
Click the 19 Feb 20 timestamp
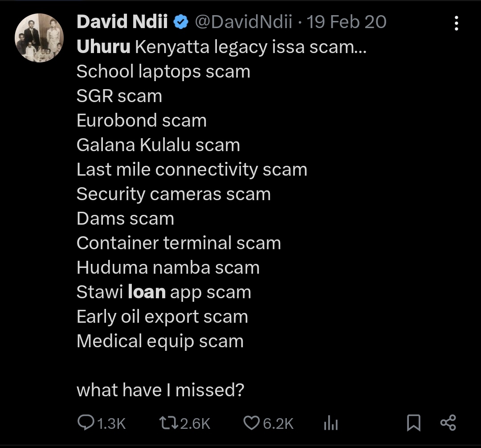click(x=346, y=22)
